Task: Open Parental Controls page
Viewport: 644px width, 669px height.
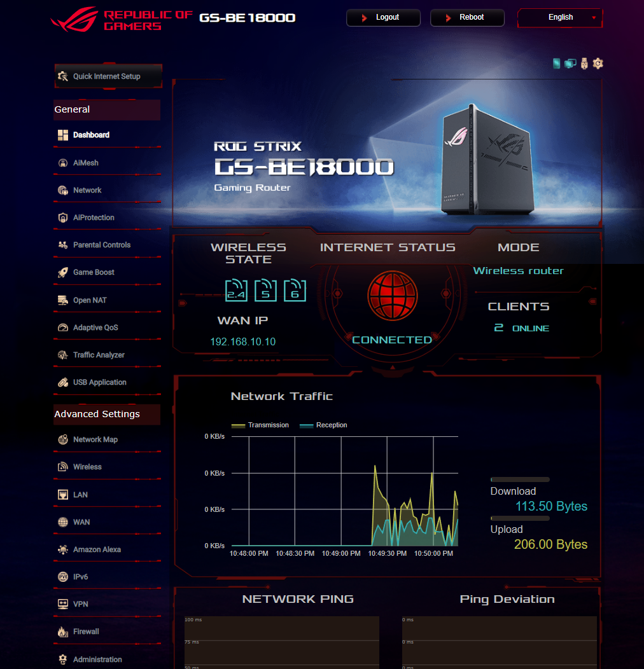Action: (102, 245)
